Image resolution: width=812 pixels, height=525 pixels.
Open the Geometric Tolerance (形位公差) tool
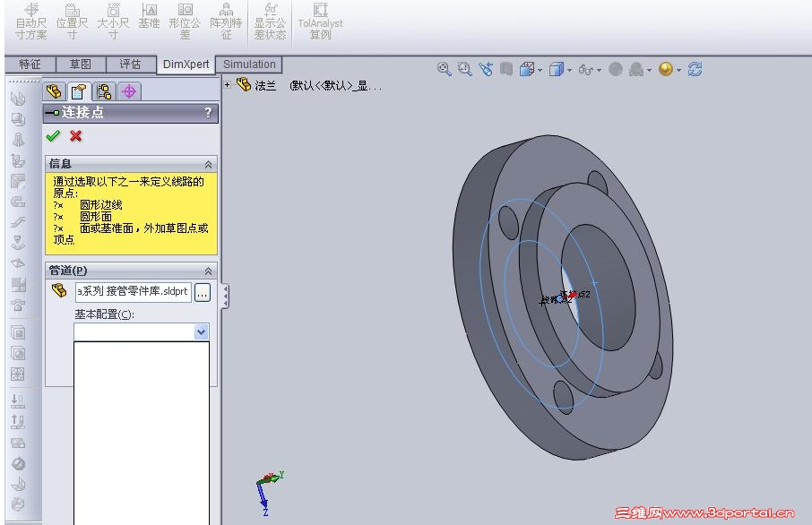185,22
